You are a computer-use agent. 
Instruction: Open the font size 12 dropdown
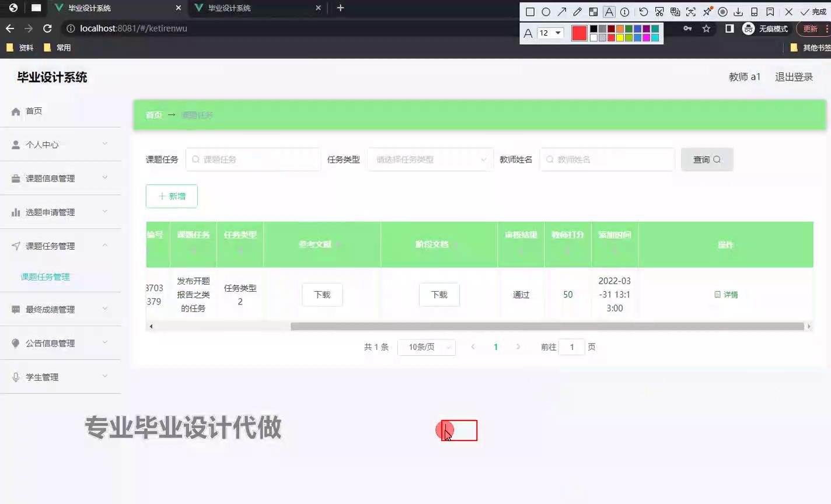(x=550, y=33)
